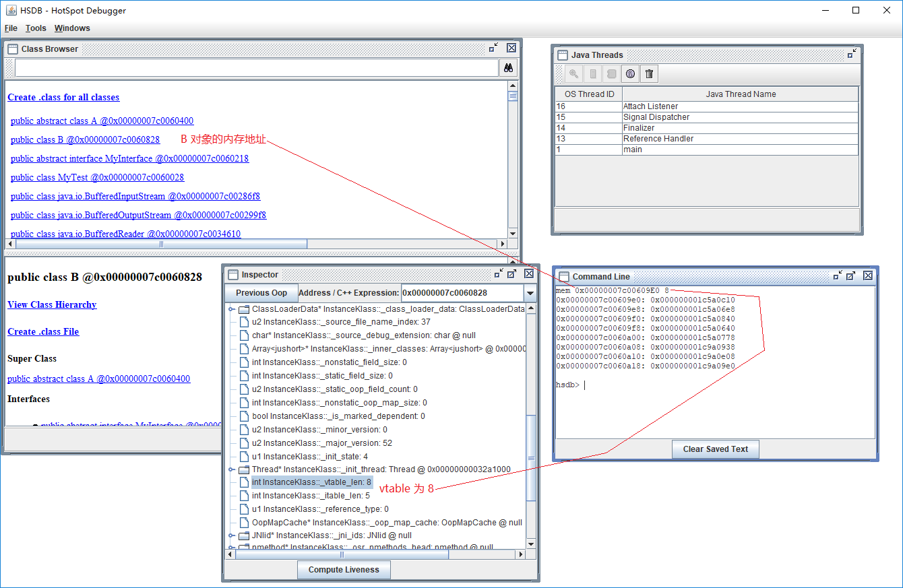Click the Previous Oop button
Image resolution: width=903 pixels, height=588 pixels.
tap(261, 293)
